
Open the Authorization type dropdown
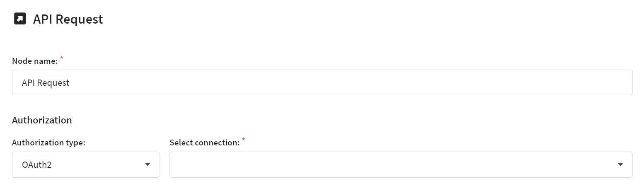tap(86, 165)
